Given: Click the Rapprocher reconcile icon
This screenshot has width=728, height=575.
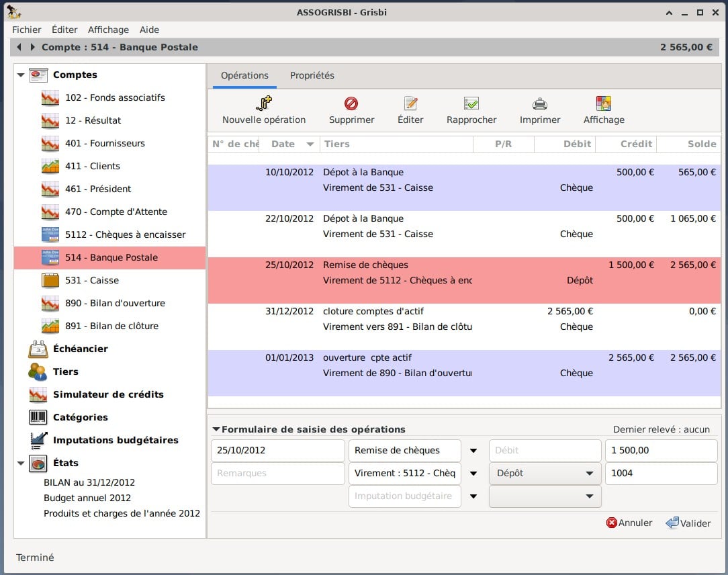Looking at the screenshot, I should (x=471, y=103).
